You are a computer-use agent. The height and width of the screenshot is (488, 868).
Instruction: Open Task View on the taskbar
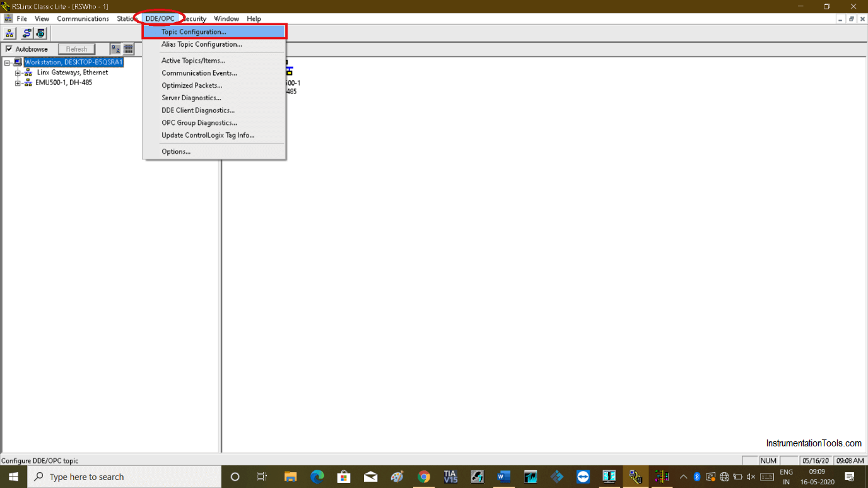click(262, 477)
